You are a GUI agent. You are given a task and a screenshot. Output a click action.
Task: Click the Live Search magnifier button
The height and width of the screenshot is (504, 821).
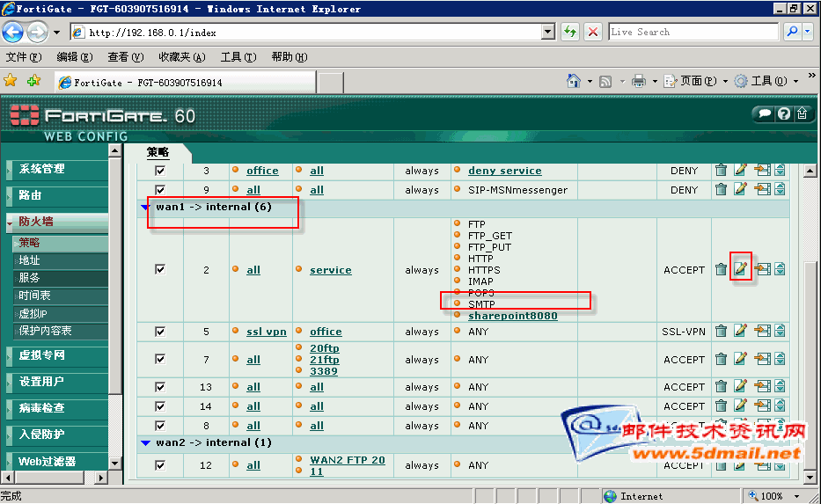coord(792,32)
